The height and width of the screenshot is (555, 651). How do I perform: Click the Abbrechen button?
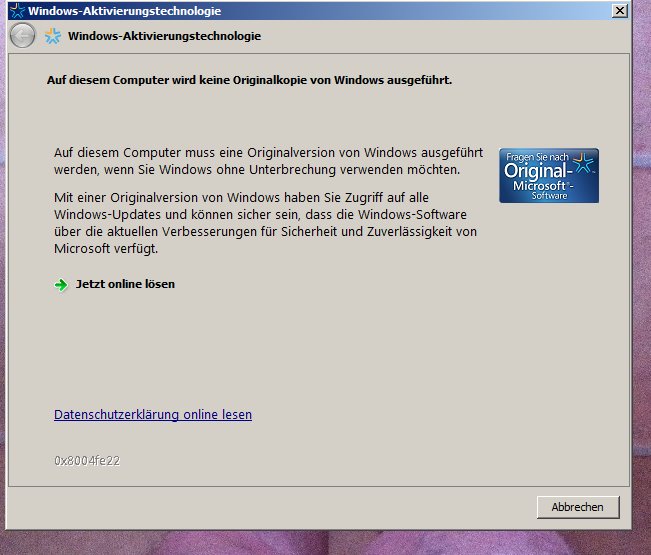coord(578,507)
